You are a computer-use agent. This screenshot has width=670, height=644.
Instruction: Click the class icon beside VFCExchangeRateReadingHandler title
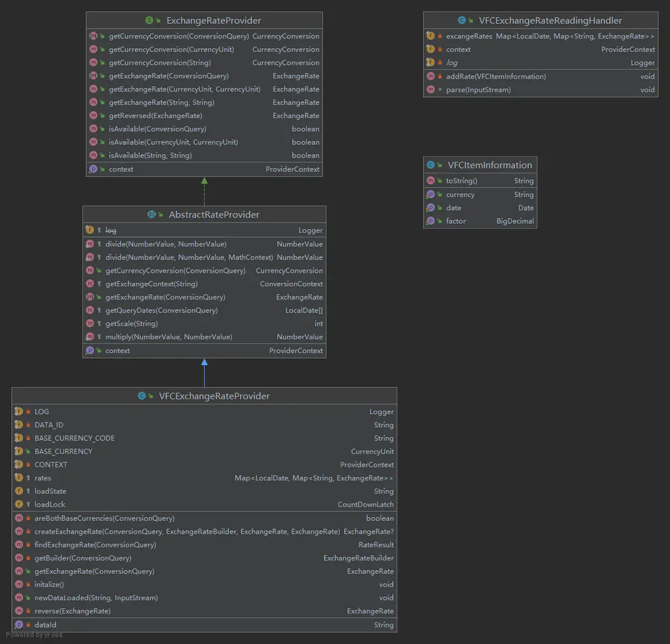pyautogui.click(x=461, y=20)
